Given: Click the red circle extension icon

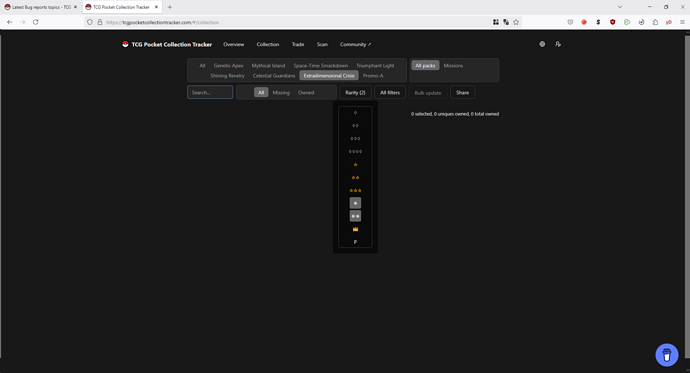Looking at the screenshot, I should (x=584, y=22).
